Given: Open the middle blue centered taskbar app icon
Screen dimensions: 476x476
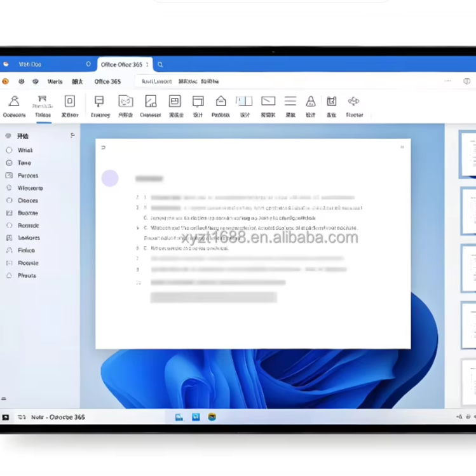Looking at the screenshot, I should [196, 417].
